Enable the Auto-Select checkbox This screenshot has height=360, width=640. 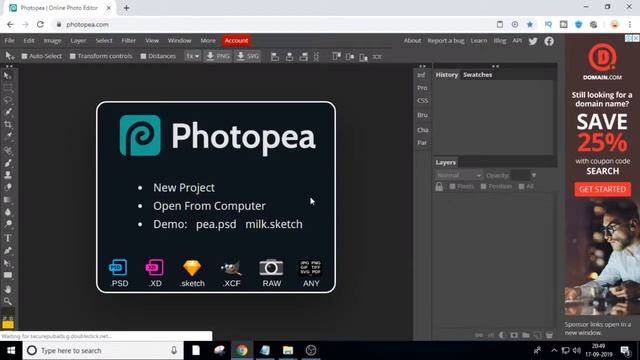pos(24,56)
